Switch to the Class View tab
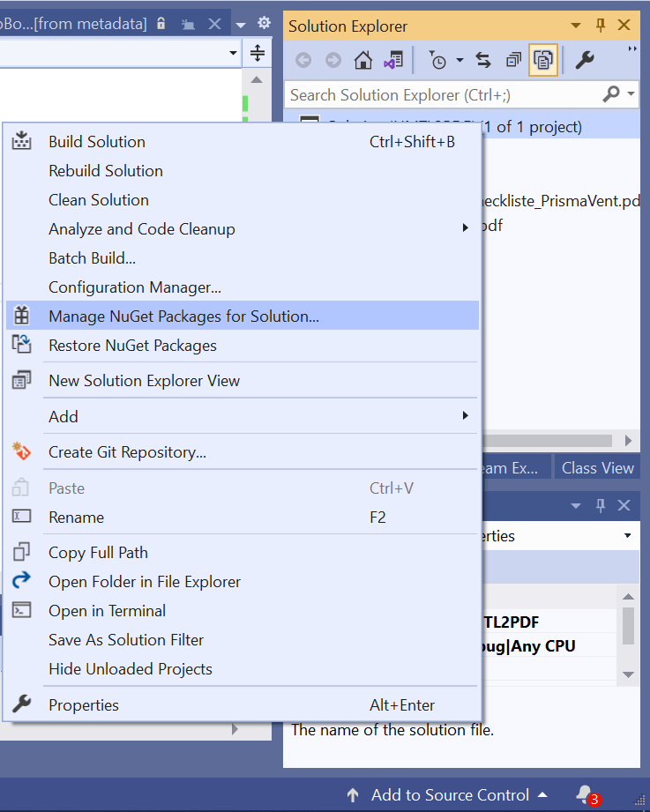Viewport: 650px width, 812px height. point(597,467)
